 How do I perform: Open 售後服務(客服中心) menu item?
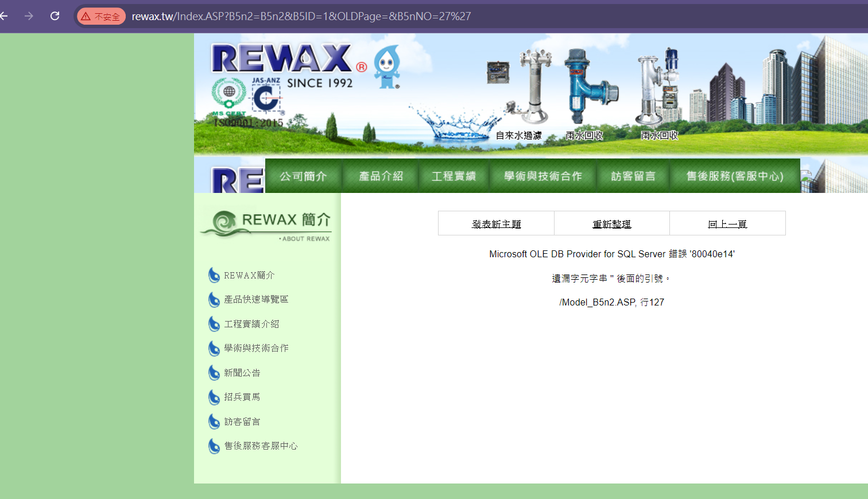coord(735,176)
